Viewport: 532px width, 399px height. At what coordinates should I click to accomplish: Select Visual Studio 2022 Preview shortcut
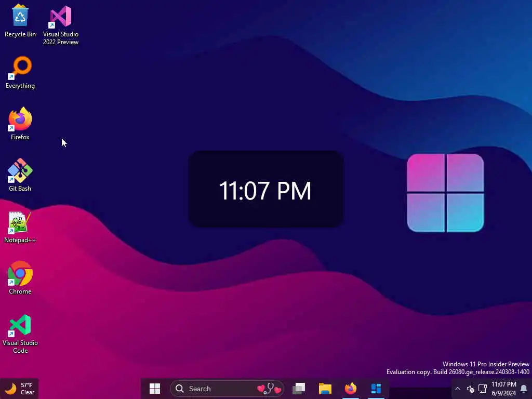tap(61, 25)
